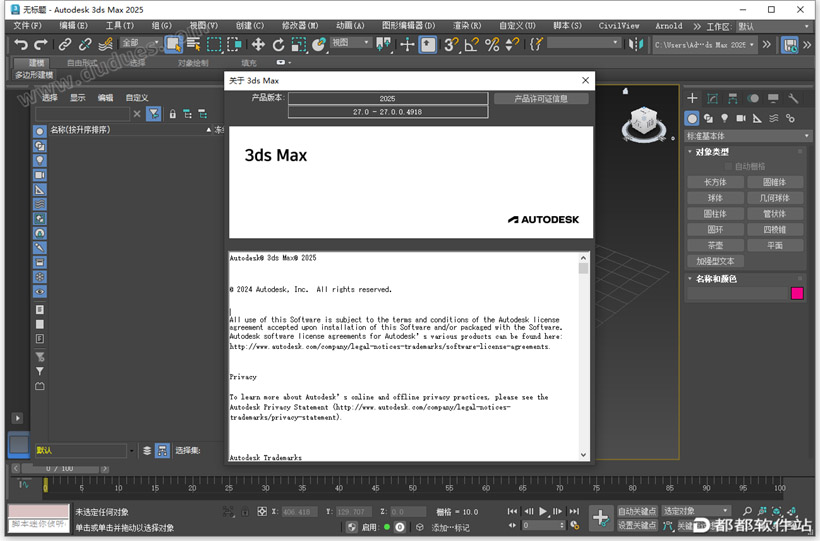The width and height of the screenshot is (820, 541).
Task: Open the 全部 selection filter dropdown
Action: click(x=140, y=42)
